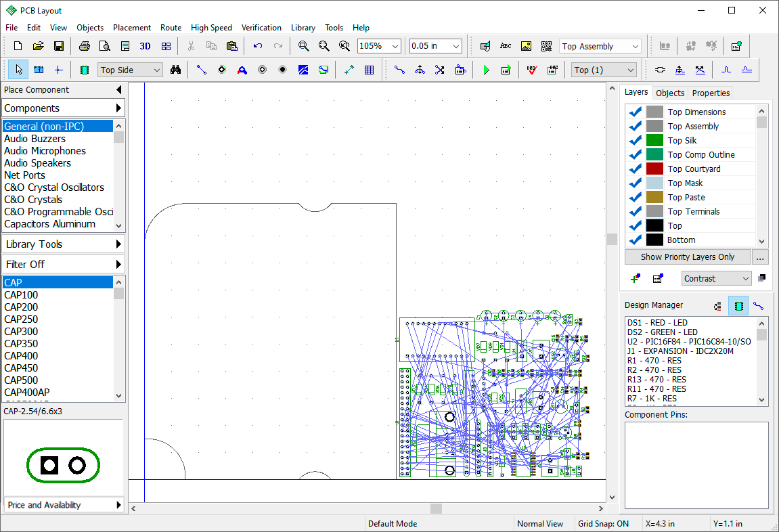Toggle visibility of Top Comp Outline layer

[635, 154]
